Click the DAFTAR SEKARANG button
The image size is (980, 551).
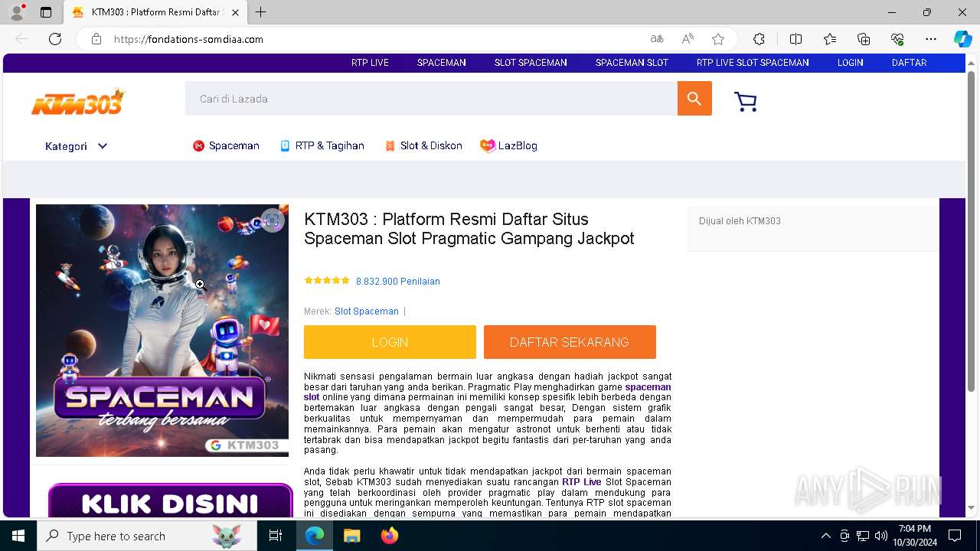[570, 342]
